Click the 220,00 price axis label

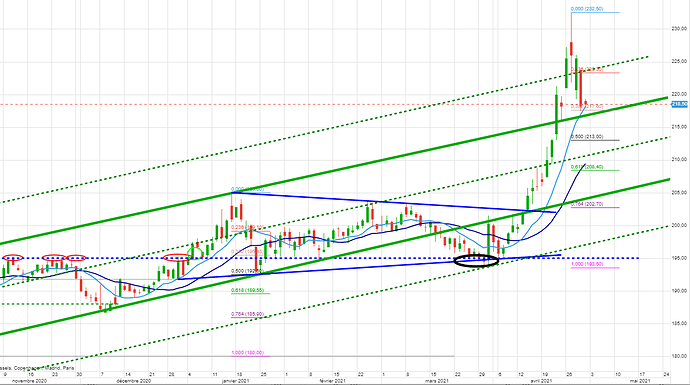pos(679,94)
